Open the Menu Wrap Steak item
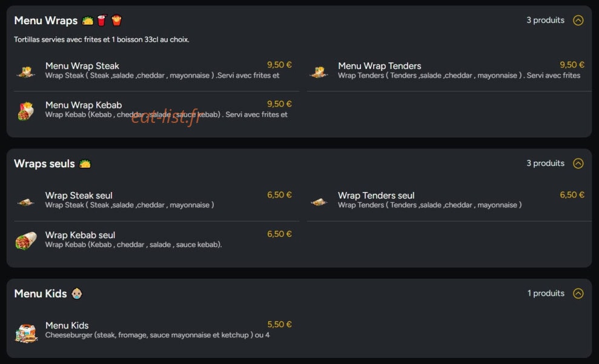 [157, 71]
